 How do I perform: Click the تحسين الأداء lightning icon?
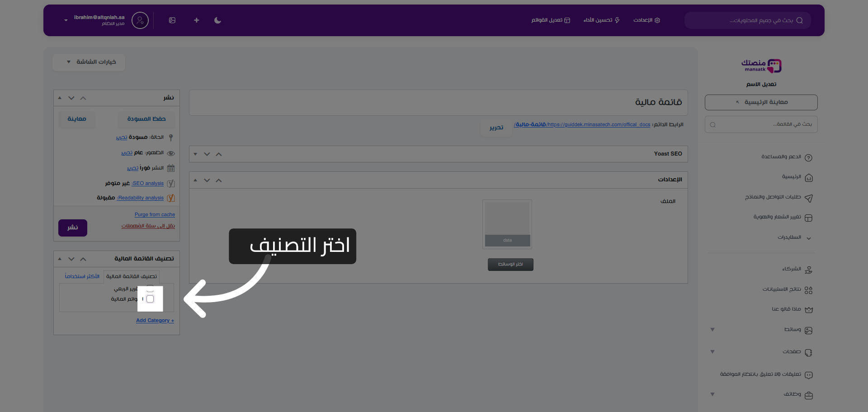click(x=617, y=20)
